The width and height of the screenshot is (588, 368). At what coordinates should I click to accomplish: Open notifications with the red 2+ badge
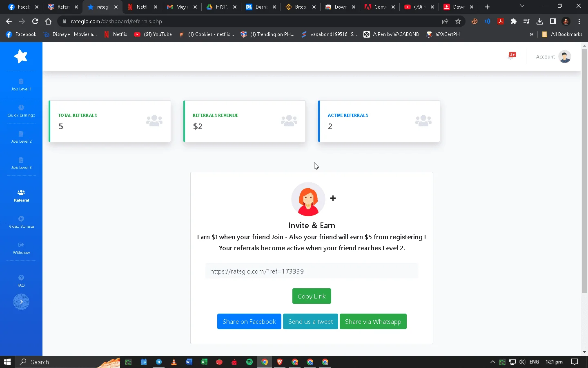tap(512, 56)
